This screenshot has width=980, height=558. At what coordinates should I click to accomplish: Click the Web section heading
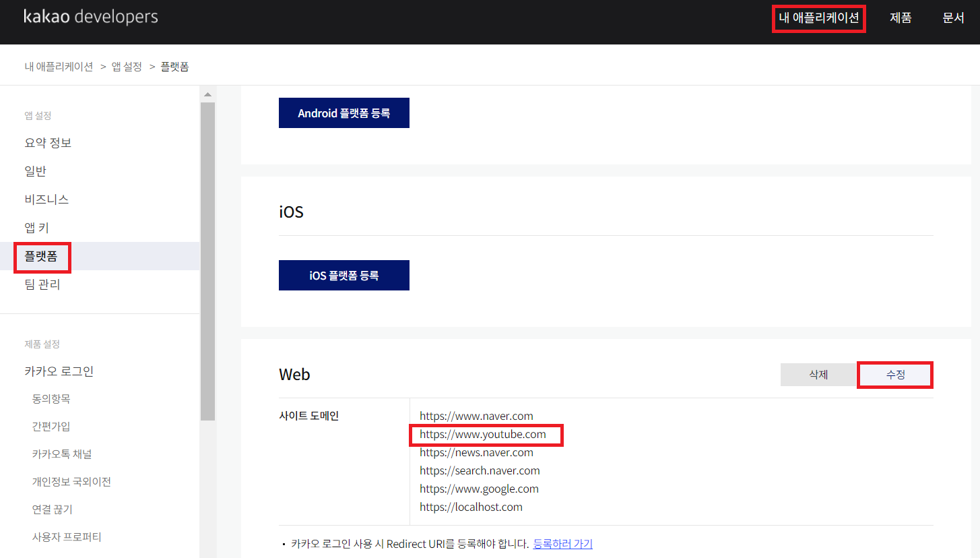point(294,375)
